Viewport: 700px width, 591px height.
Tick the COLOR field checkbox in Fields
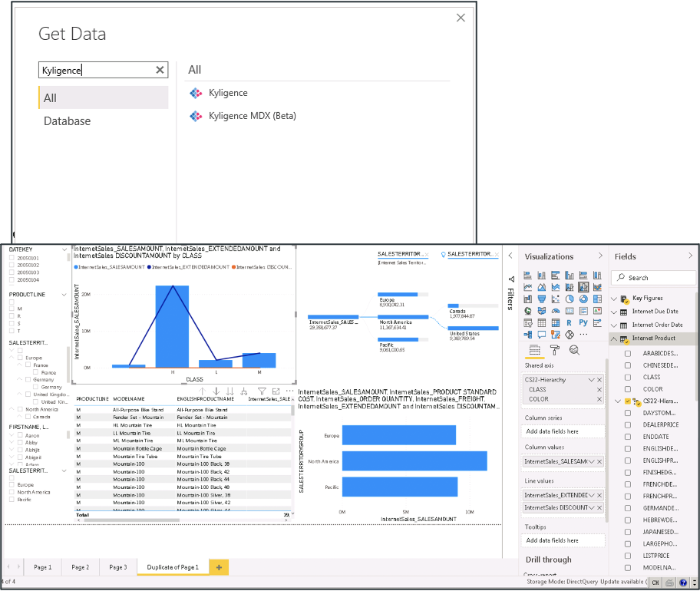click(628, 389)
